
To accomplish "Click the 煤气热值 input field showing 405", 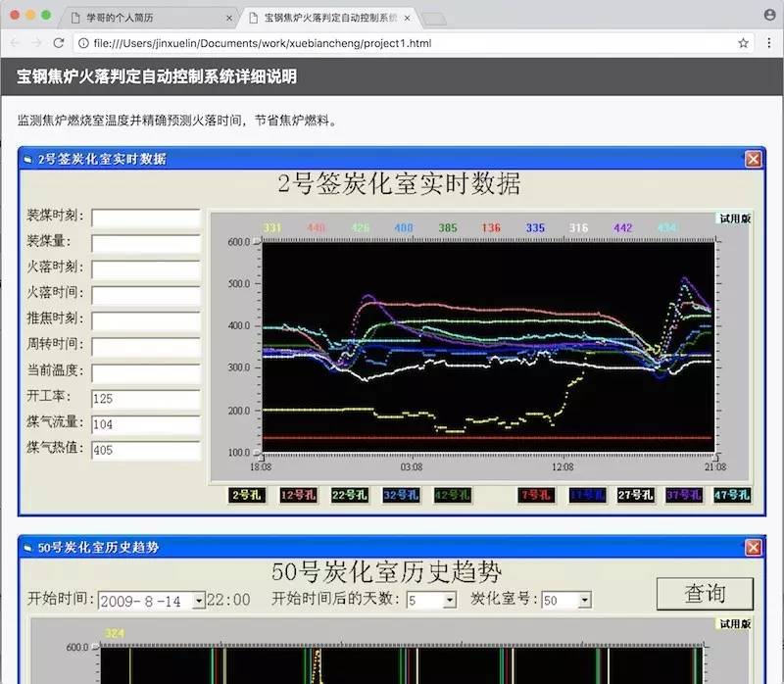I will pos(145,450).
